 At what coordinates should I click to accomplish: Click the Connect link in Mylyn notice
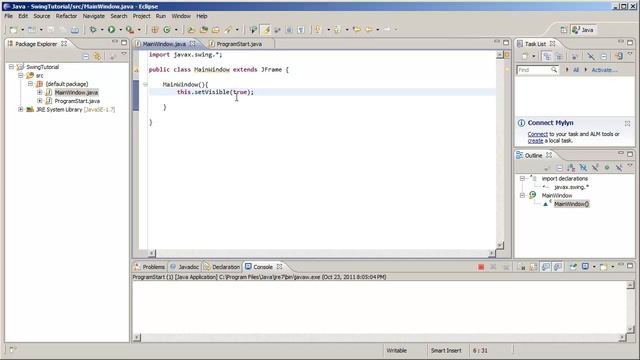coord(538,134)
